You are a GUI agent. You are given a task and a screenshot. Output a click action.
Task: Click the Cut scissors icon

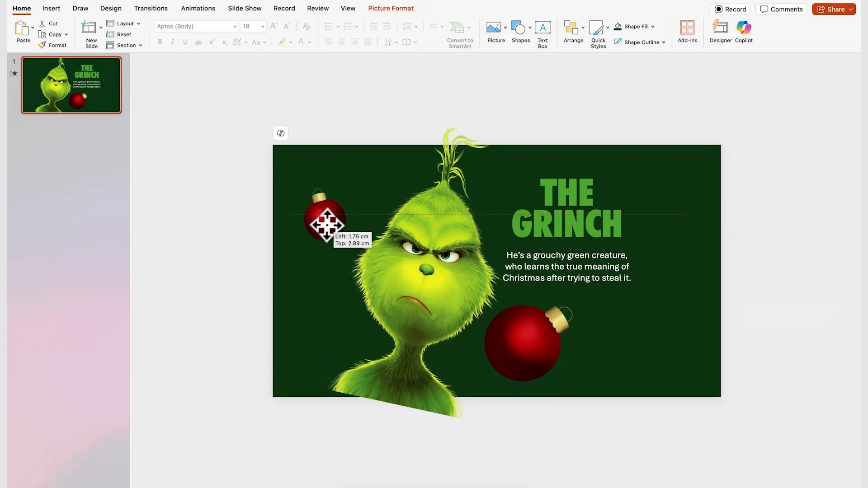(42, 23)
